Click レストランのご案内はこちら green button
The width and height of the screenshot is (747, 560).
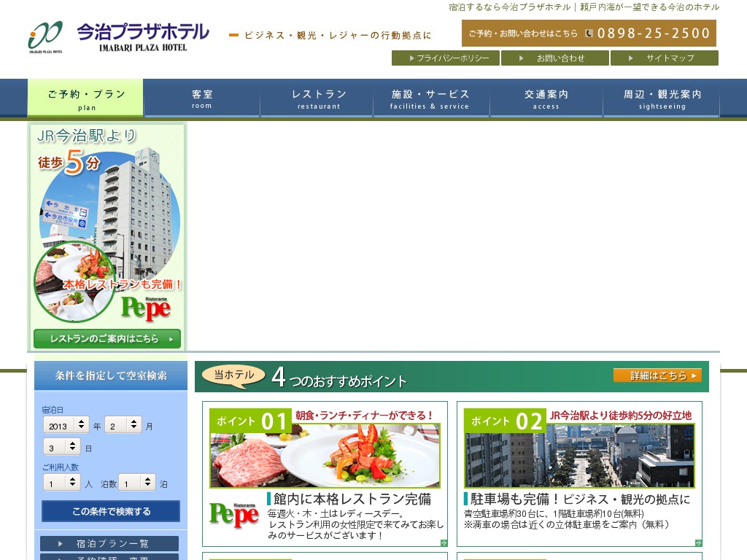coord(107,338)
